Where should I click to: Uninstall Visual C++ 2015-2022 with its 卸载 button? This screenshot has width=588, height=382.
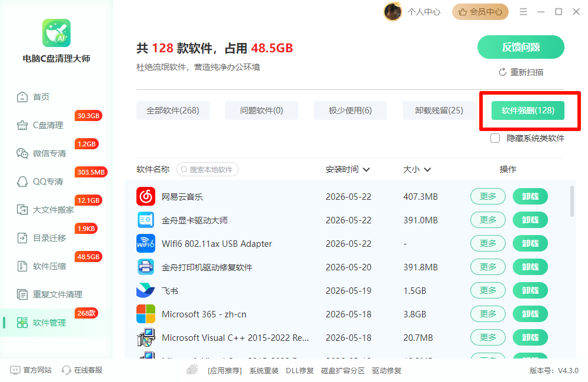coord(530,337)
